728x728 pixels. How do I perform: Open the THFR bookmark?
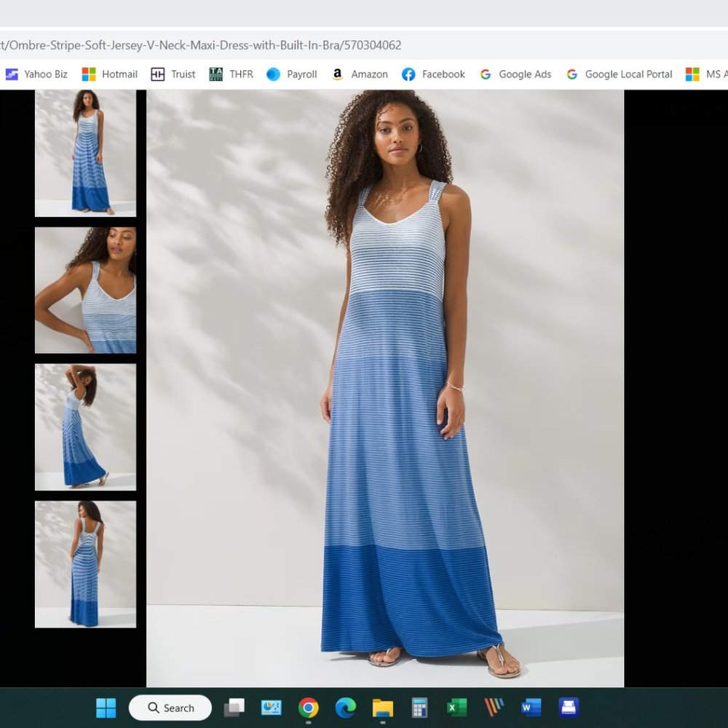232,74
